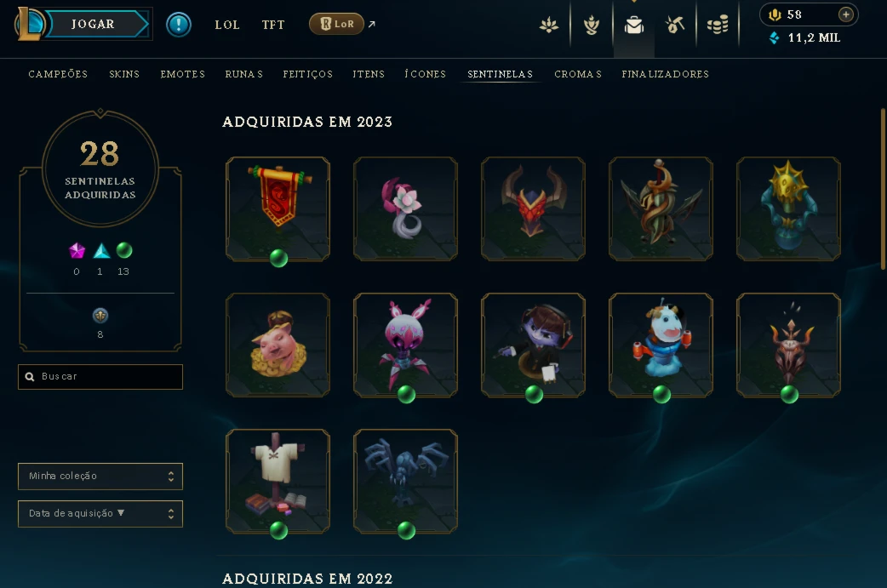Switch to the Cromas tab
887x588 pixels.
click(x=577, y=74)
